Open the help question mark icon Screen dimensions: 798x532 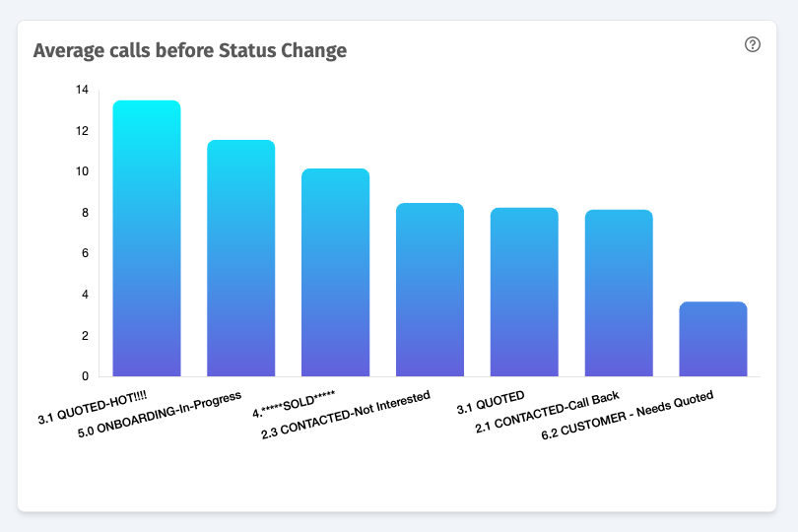pos(753,44)
